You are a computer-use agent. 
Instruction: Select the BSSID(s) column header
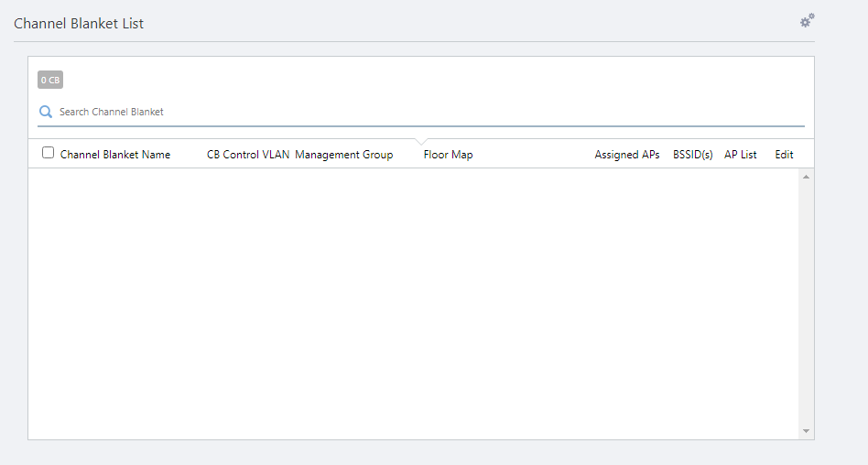click(x=693, y=155)
